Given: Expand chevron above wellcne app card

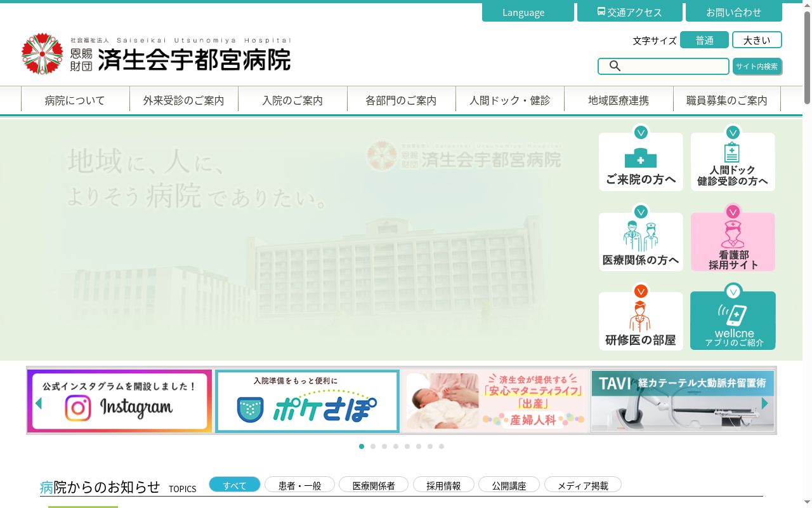Looking at the screenshot, I should pos(733,291).
